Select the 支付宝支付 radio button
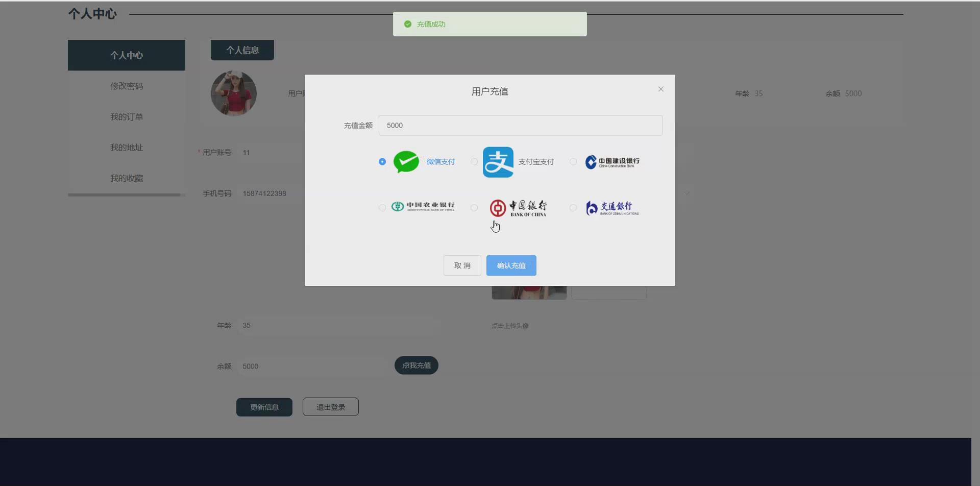 click(x=474, y=162)
